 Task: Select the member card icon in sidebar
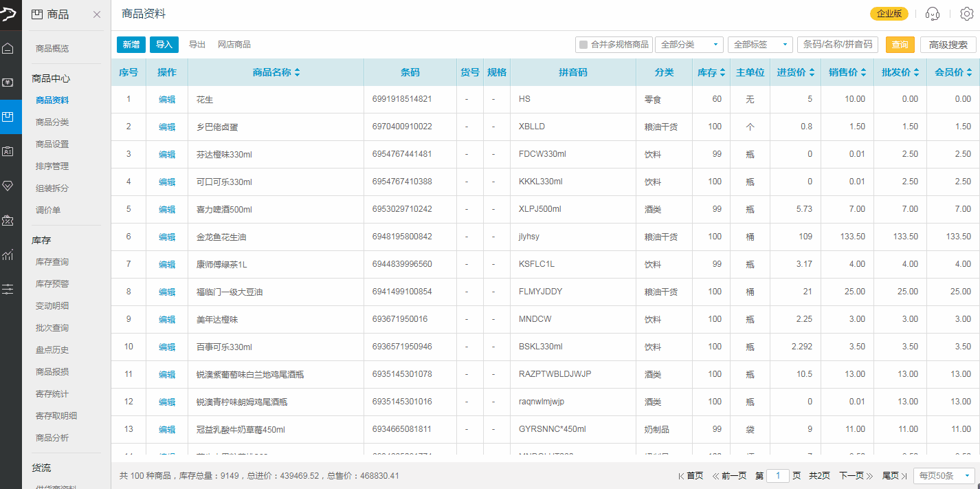click(8, 151)
